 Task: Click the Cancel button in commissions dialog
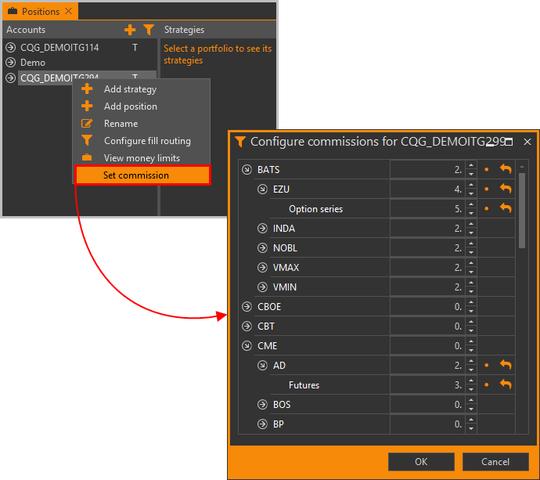coord(495,462)
